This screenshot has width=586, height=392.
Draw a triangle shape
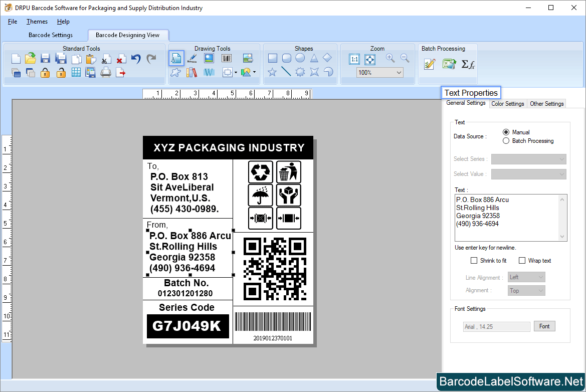coord(314,58)
